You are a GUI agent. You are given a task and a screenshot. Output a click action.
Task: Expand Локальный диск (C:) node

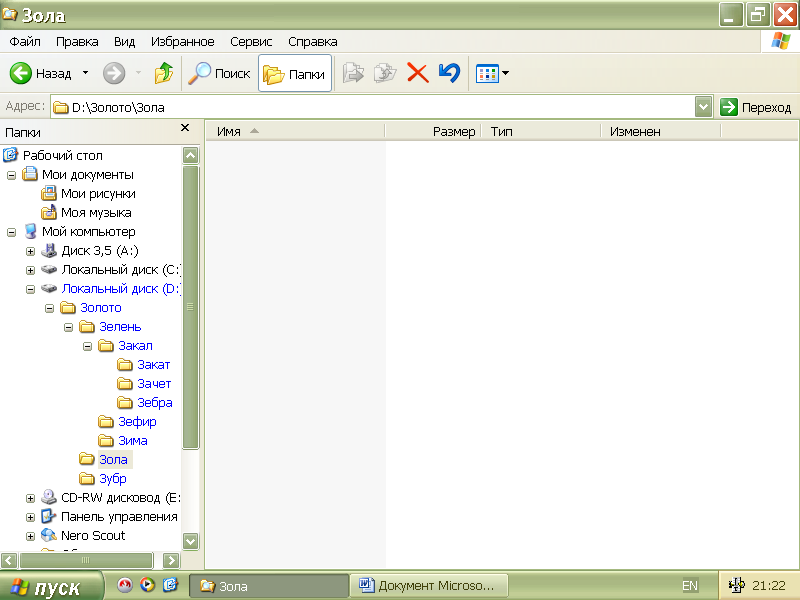pos(30,270)
